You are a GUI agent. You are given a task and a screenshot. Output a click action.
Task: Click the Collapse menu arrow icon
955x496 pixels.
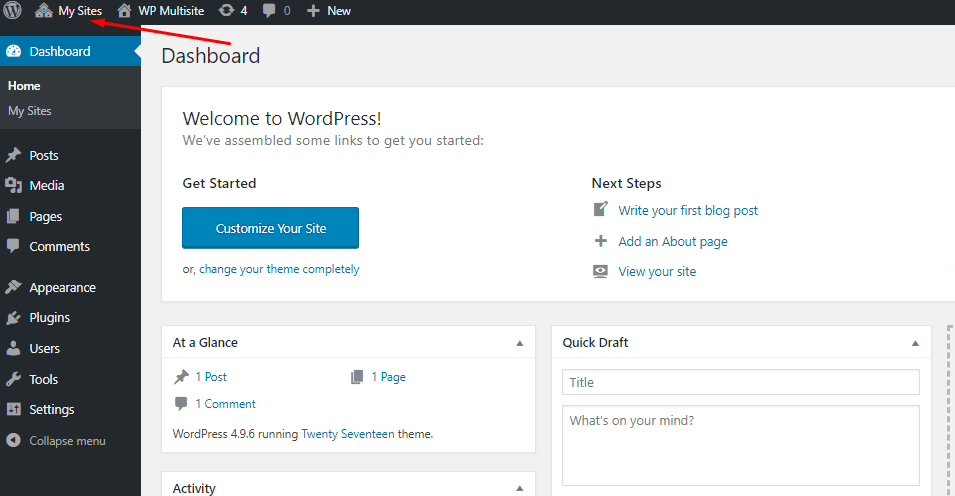tap(13, 440)
